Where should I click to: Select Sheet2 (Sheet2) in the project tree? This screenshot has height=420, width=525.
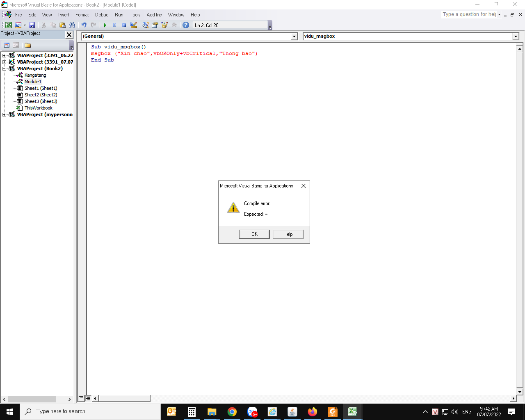point(41,95)
